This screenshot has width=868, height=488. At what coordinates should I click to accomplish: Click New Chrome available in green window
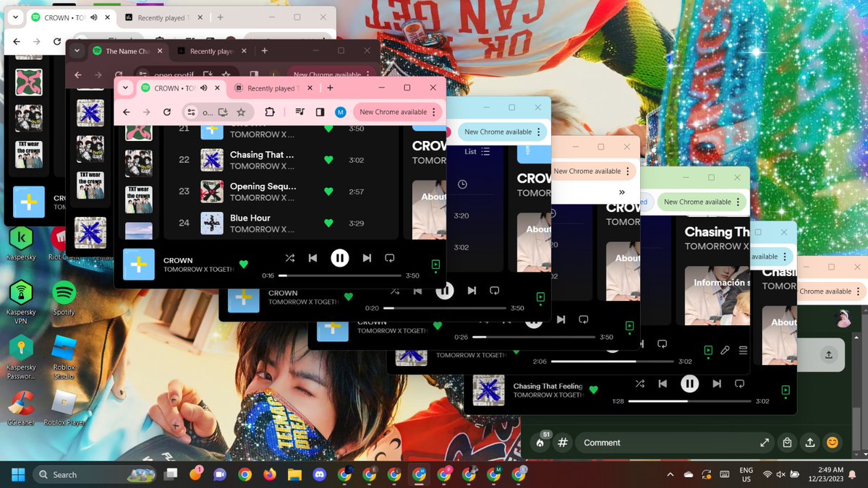click(697, 202)
